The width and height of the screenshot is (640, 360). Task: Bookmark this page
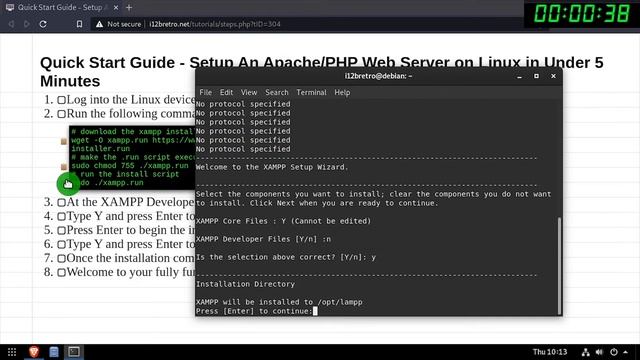(79, 24)
